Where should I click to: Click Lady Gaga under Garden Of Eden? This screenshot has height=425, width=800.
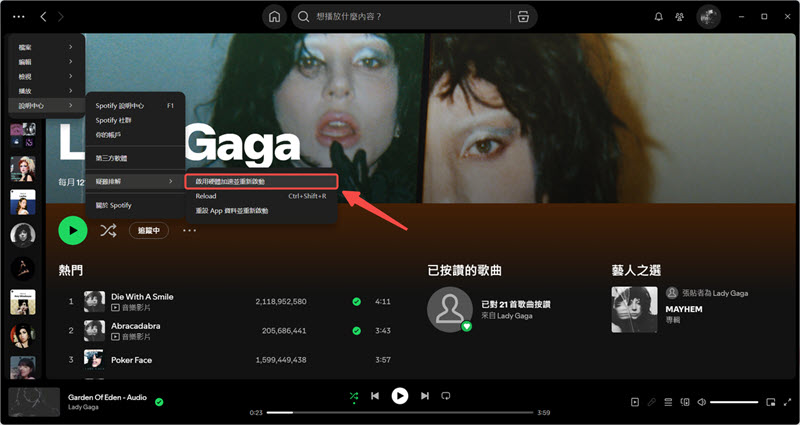pos(83,407)
